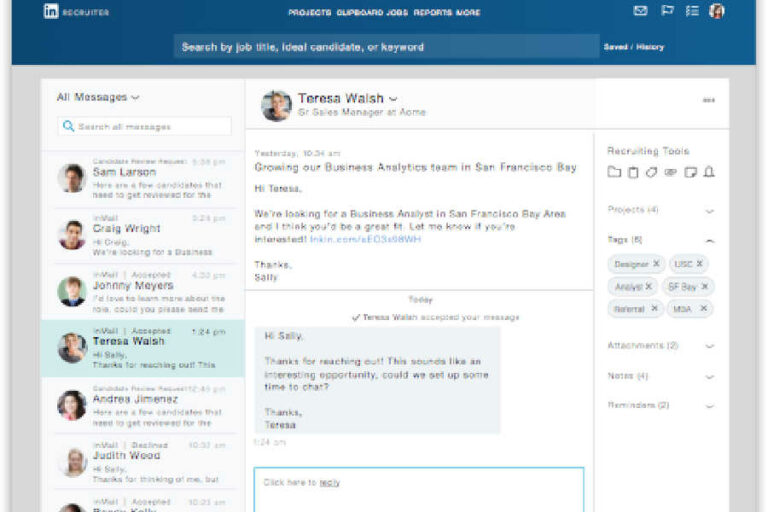This screenshot has width=768, height=512.
Task: Open the dropdown next to Teresa Walsh's name
Action: pyautogui.click(x=393, y=99)
